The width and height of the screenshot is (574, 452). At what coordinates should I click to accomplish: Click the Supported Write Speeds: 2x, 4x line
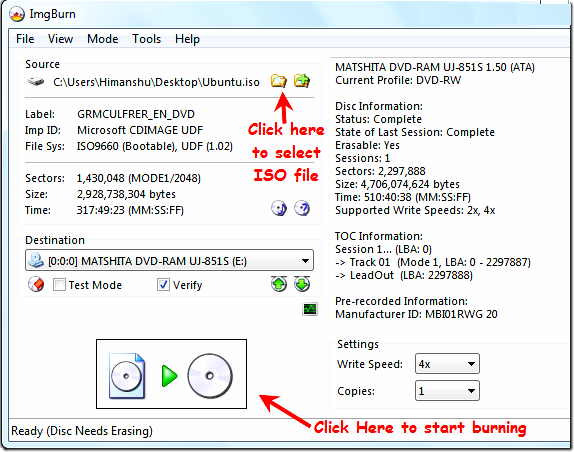click(415, 210)
